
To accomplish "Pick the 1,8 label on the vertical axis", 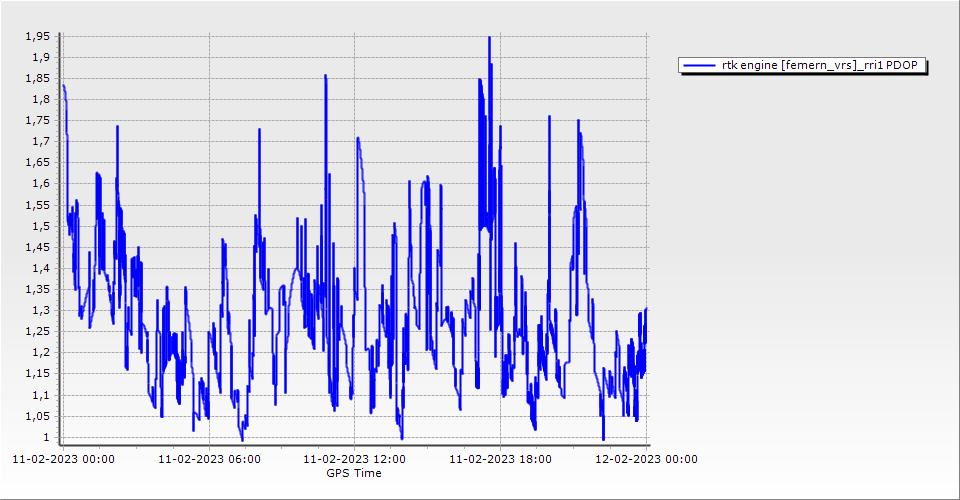I will click(42, 99).
